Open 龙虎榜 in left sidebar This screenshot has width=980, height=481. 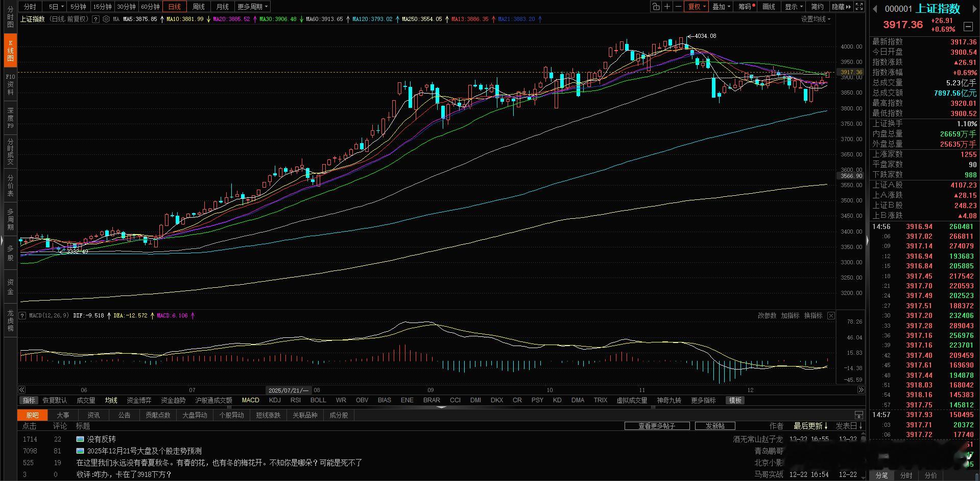[x=10, y=320]
